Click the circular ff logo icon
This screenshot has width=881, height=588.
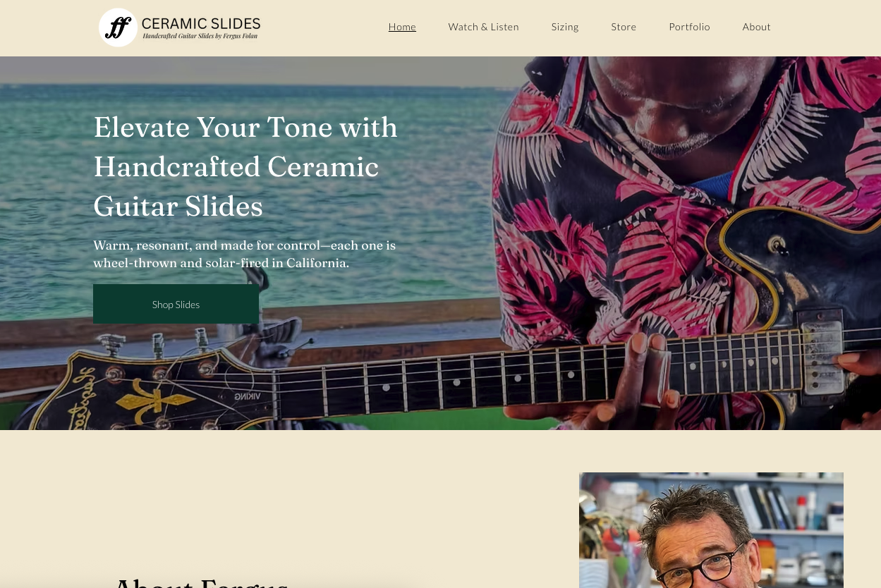click(x=118, y=27)
